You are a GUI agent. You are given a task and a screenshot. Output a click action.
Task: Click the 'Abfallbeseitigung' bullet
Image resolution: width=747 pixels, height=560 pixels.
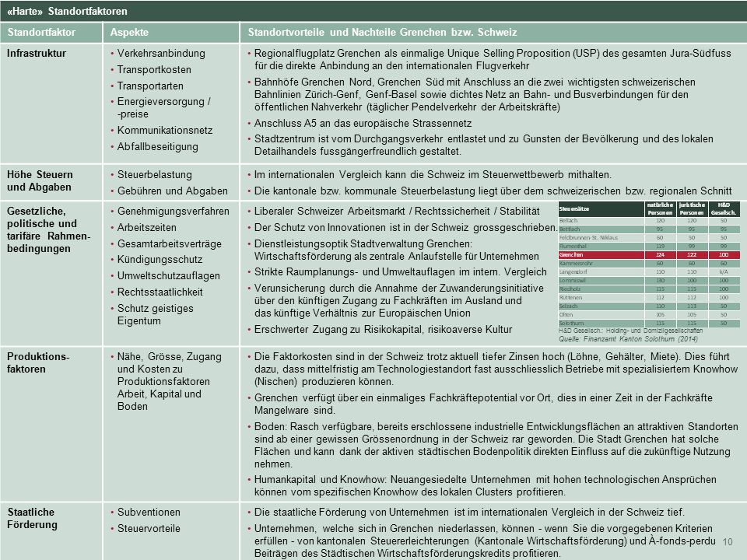pos(158,147)
